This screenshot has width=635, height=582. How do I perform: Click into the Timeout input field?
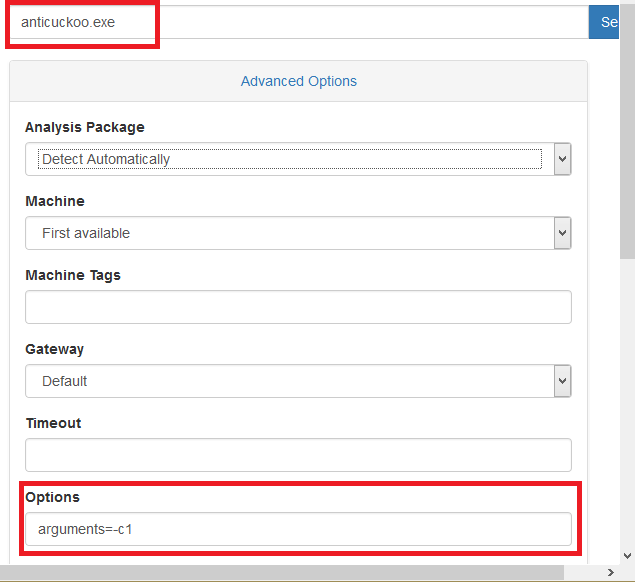[x=298, y=455]
